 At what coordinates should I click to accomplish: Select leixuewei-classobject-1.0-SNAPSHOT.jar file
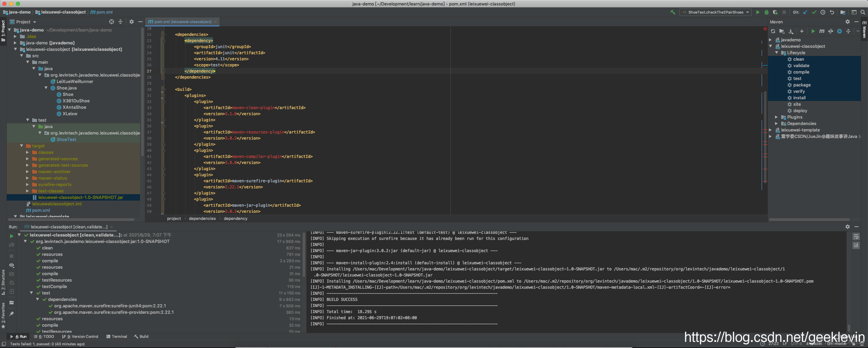coord(80,197)
